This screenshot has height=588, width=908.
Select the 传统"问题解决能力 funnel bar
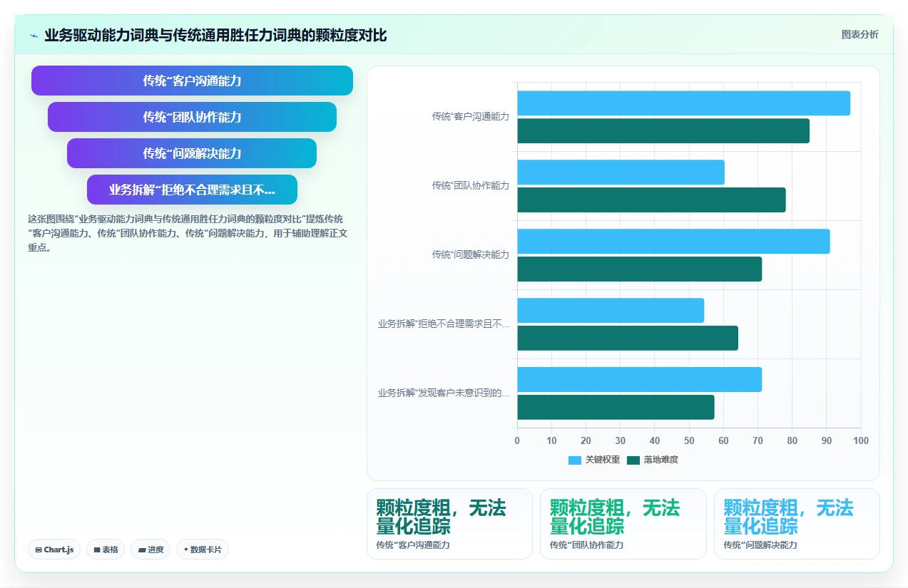pos(192,153)
